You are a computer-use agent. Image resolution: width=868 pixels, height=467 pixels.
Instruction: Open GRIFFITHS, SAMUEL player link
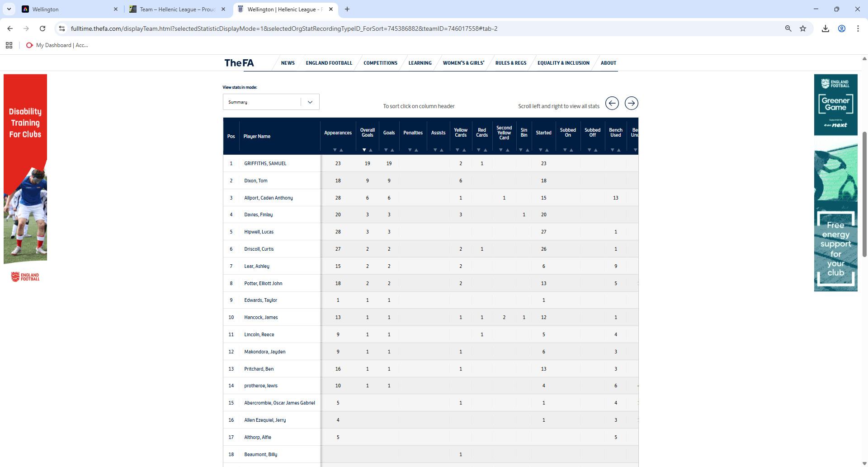point(265,163)
